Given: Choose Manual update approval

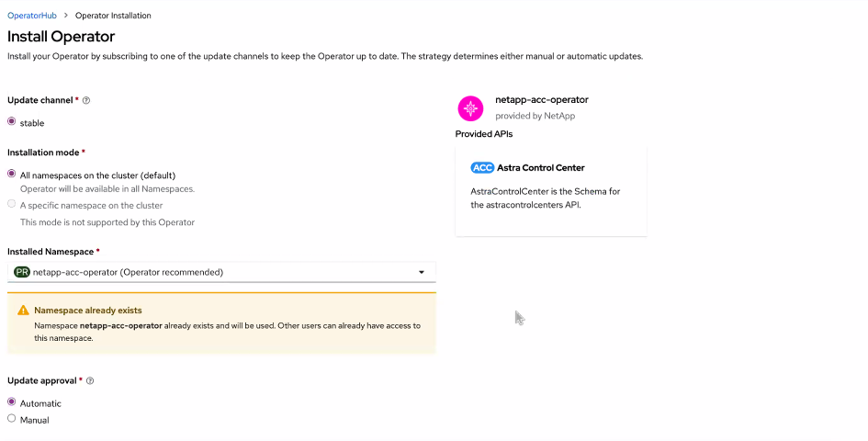Looking at the screenshot, I should pyautogui.click(x=12, y=419).
